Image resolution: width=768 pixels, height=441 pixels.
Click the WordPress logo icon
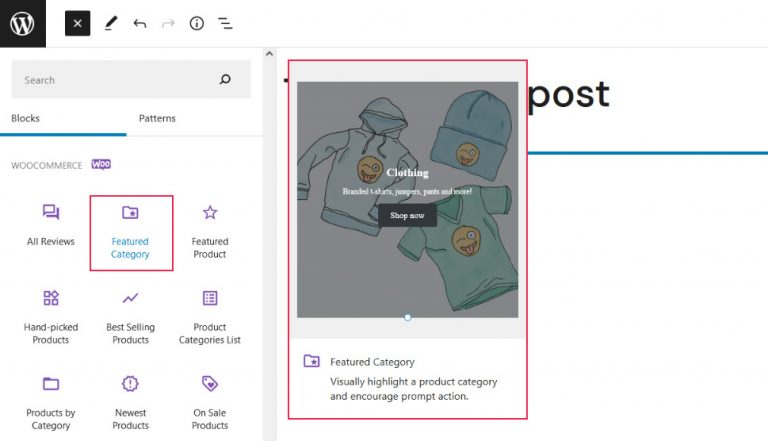[23, 23]
